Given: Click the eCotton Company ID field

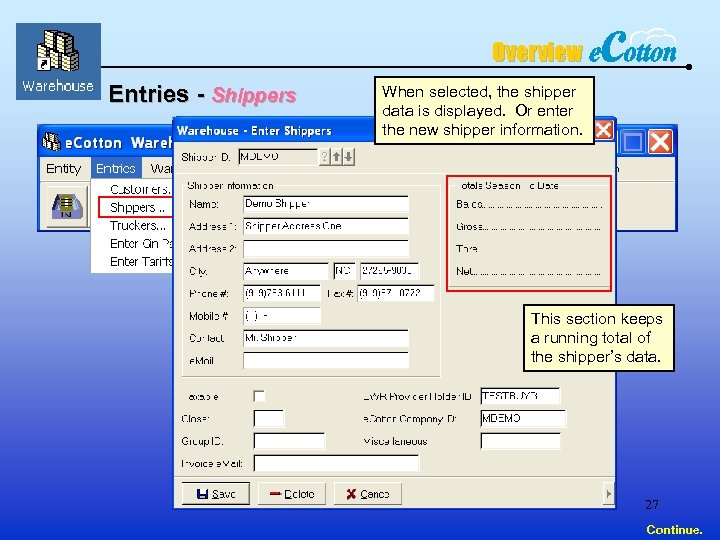Looking at the screenshot, I should pos(523,419).
